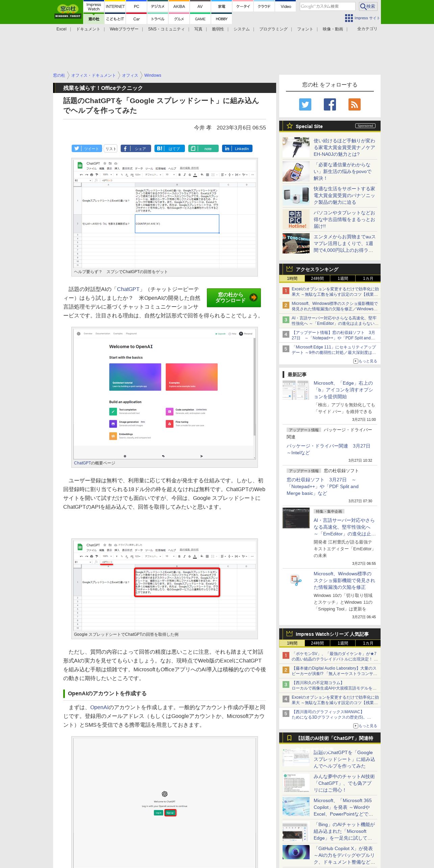Open GAME tab in top nav
The image size is (434, 868).
click(x=200, y=19)
